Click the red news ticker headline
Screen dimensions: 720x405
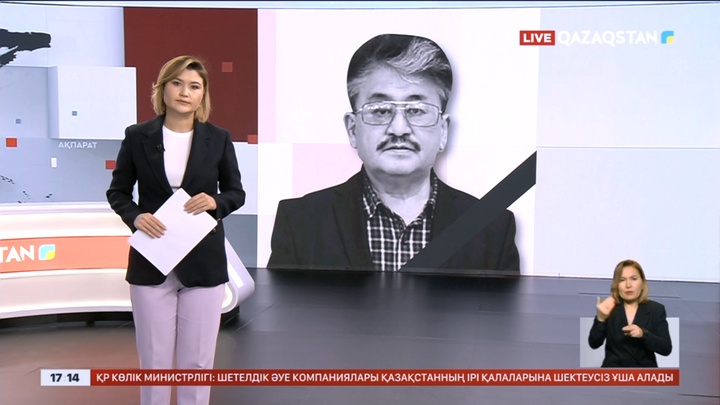pos(385,378)
